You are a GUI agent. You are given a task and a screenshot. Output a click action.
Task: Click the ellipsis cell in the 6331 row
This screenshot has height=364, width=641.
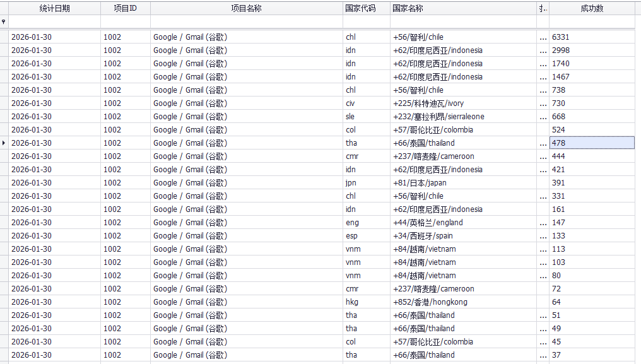543,37
